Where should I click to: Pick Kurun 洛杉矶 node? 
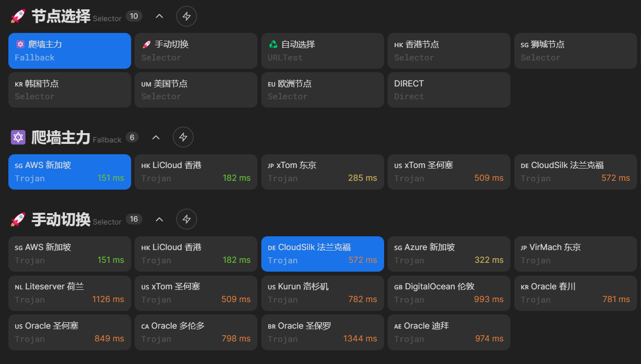[x=322, y=293]
